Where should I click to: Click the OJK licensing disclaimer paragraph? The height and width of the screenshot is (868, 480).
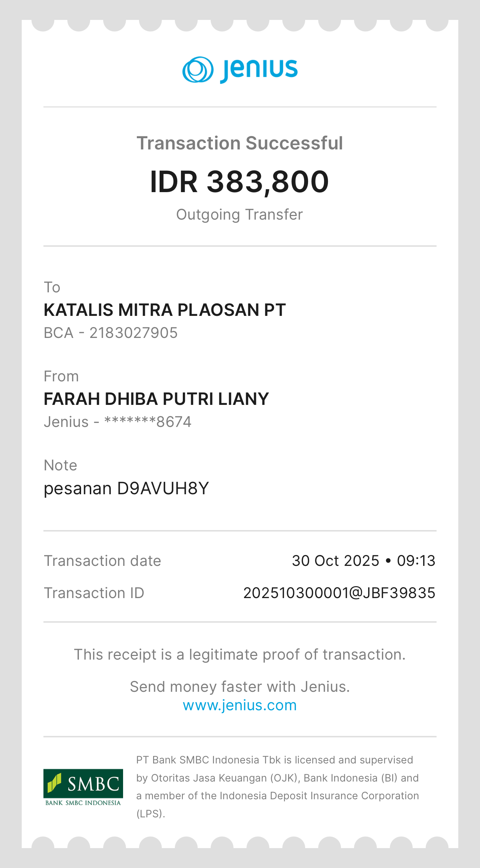[277, 787]
